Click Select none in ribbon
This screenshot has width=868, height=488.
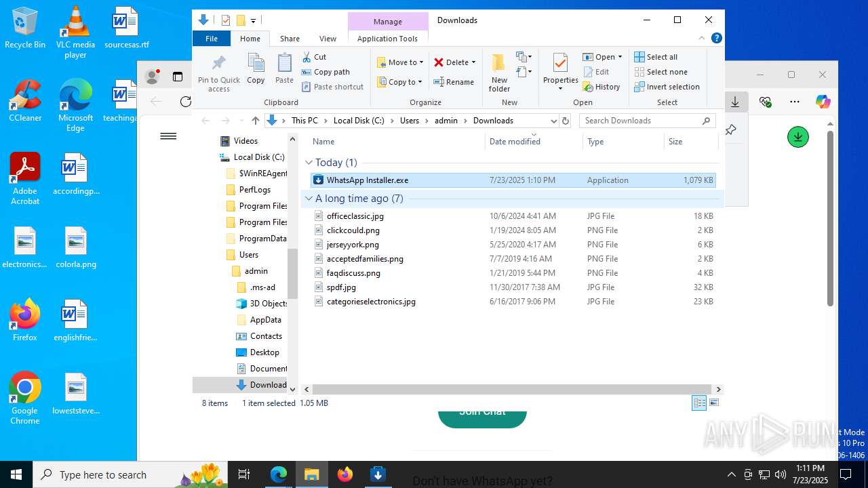click(660, 72)
